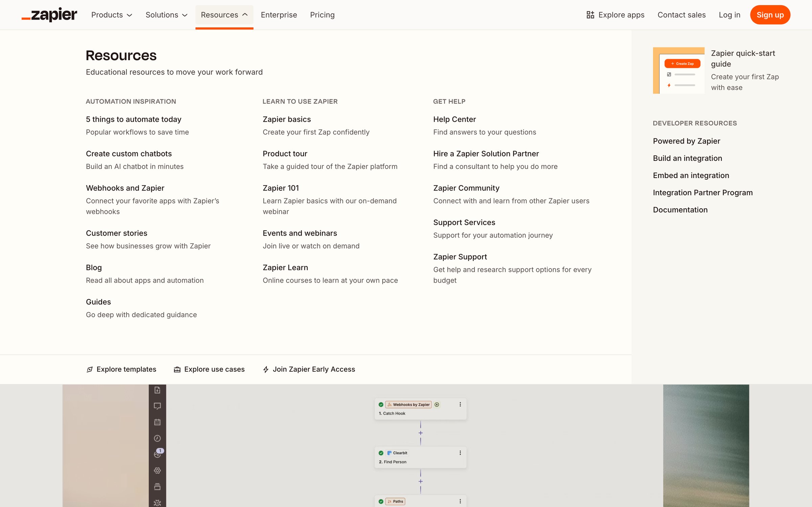This screenshot has width=812, height=507.
Task: Click the briefcase icon for Explore use cases
Action: (177, 369)
